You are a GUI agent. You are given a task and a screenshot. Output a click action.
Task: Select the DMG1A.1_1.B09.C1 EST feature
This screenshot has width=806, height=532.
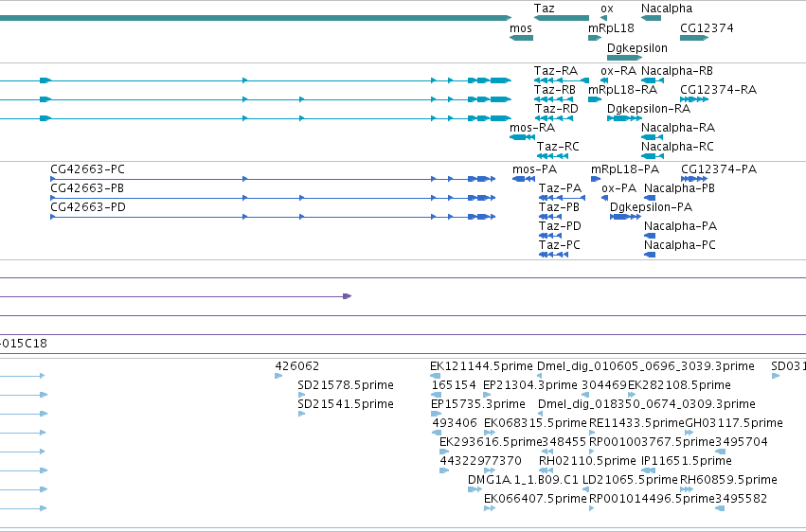click(475, 489)
